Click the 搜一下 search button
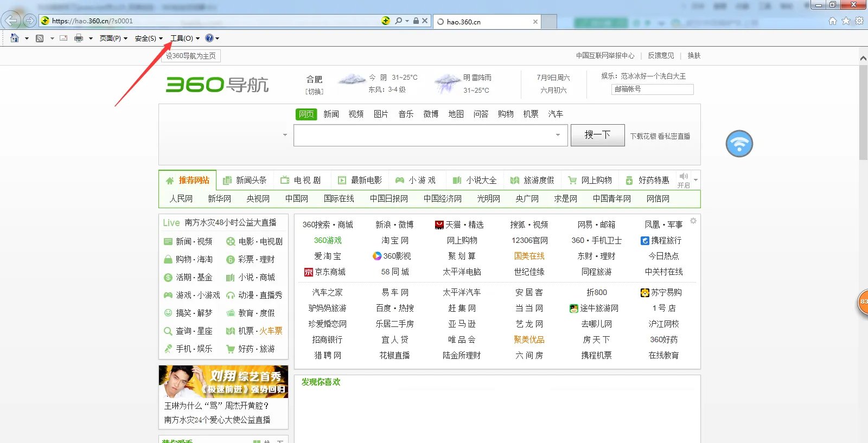 click(597, 135)
